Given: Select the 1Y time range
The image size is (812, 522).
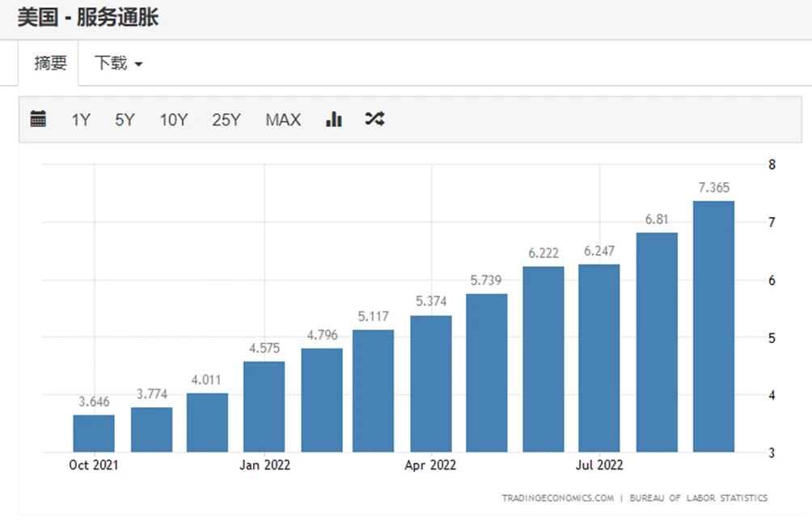Looking at the screenshot, I should (81, 120).
